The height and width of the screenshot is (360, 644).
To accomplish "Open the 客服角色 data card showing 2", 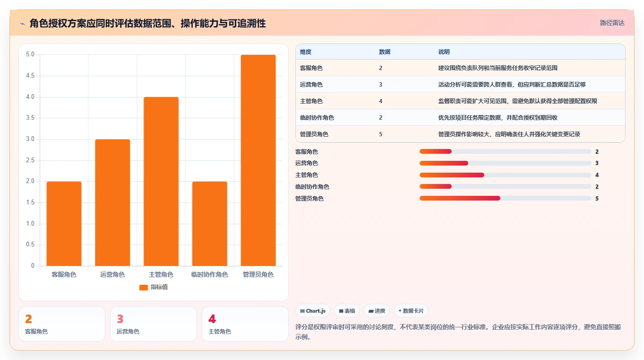I will pos(62,324).
